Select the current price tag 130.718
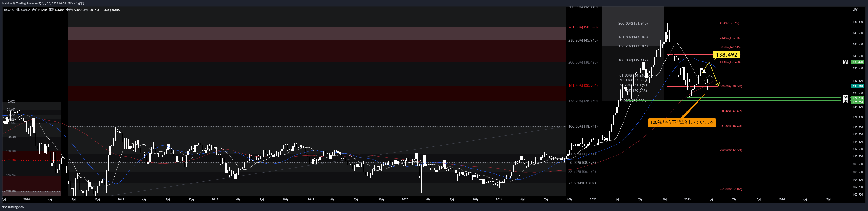The image size is (868, 211). pyautogui.click(x=858, y=86)
